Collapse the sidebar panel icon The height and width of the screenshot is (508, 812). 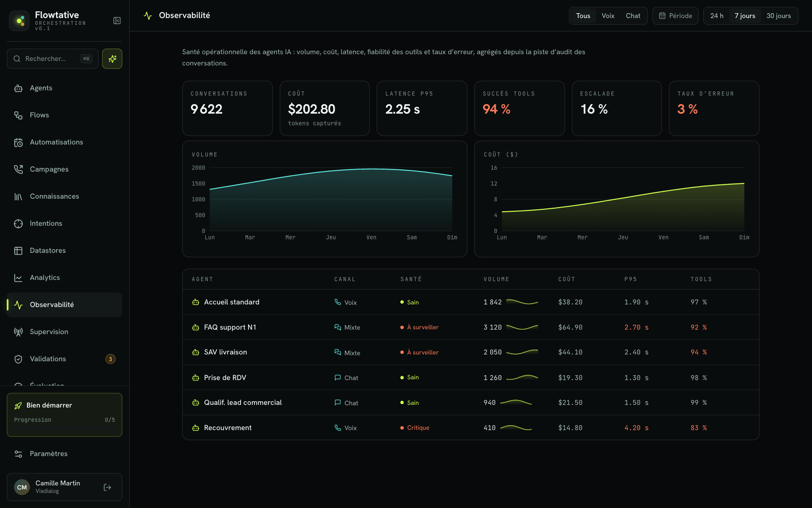coord(117,21)
